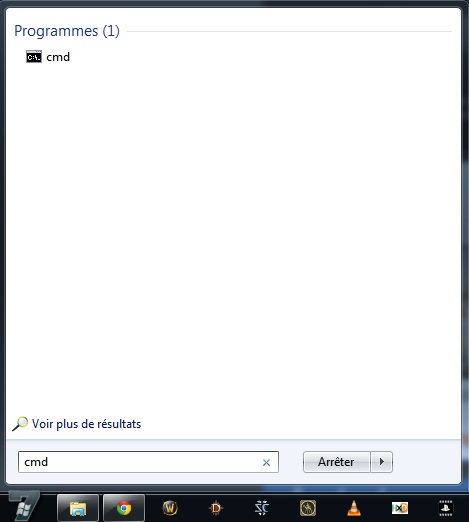Select the Programmes (1) group header
Screen dimensions: 469x522
pos(67,31)
